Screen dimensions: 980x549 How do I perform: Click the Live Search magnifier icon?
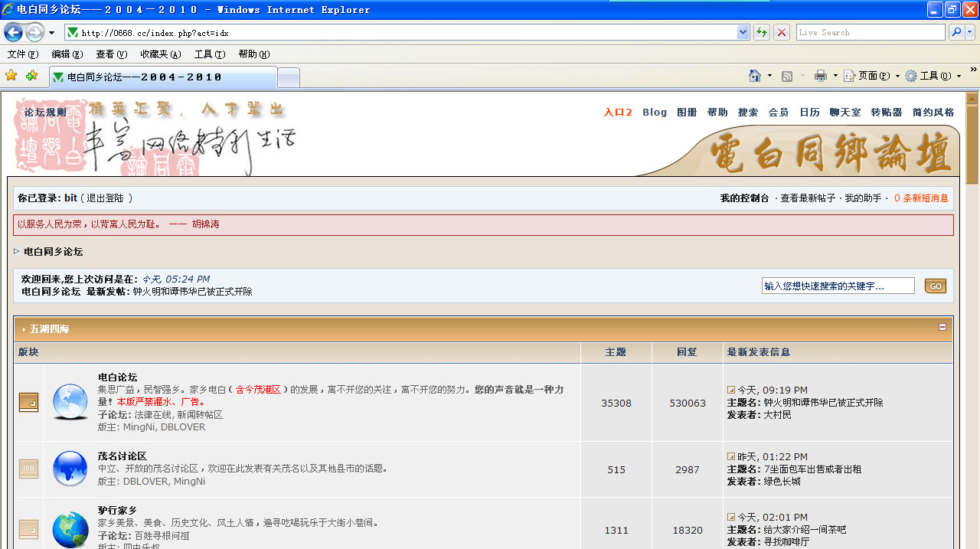(956, 32)
